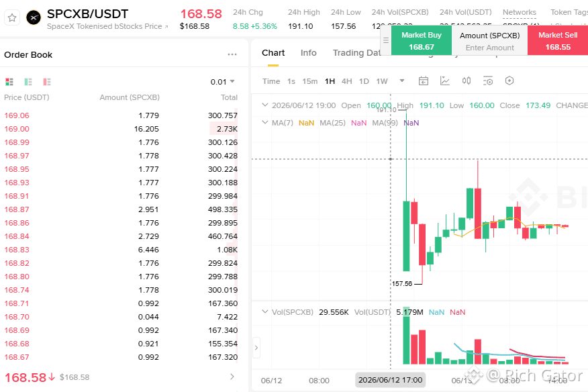Select ask price 168.74 in order book
588x392 pixels.
[17, 290]
